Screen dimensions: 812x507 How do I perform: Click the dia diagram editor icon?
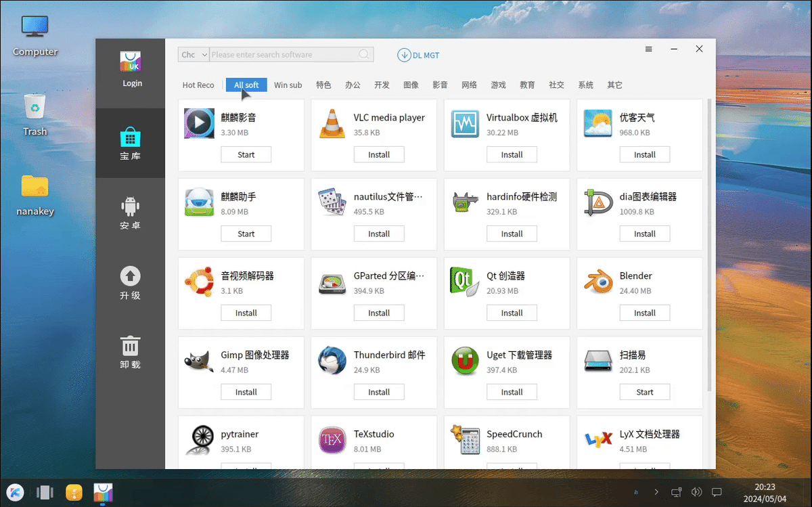click(x=598, y=202)
